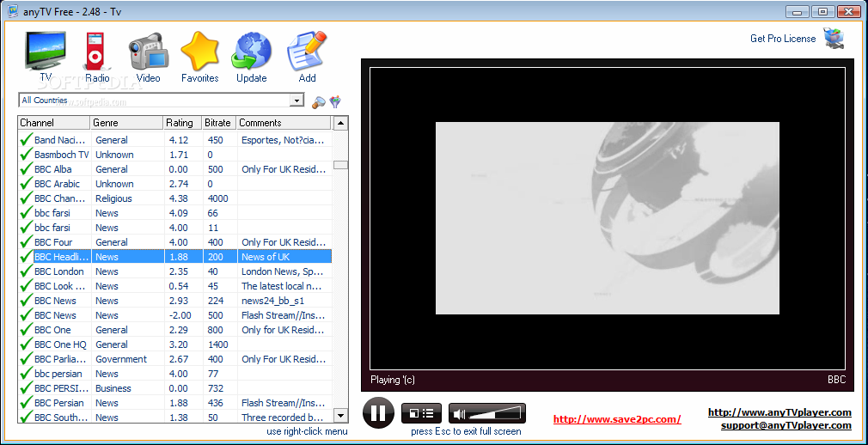
Task: Toggle the channel list view button
Action: [x=421, y=413]
